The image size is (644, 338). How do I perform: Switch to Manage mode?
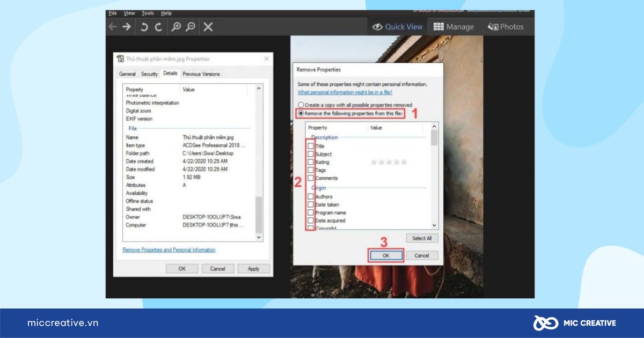(x=453, y=26)
